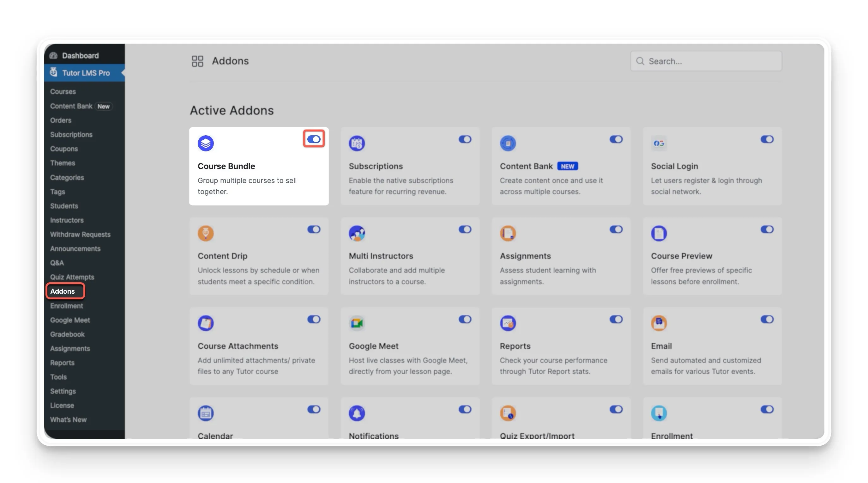The width and height of the screenshot is (868, 483).
Task: Toggle the Course Bundle addon switch
Action: (313, 139)
